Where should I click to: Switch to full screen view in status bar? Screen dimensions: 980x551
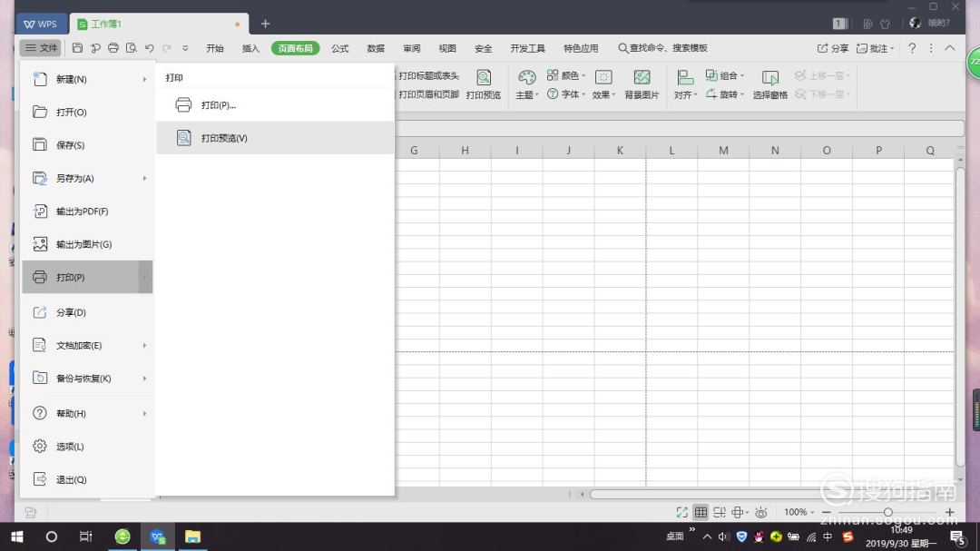tap(681, 512)
